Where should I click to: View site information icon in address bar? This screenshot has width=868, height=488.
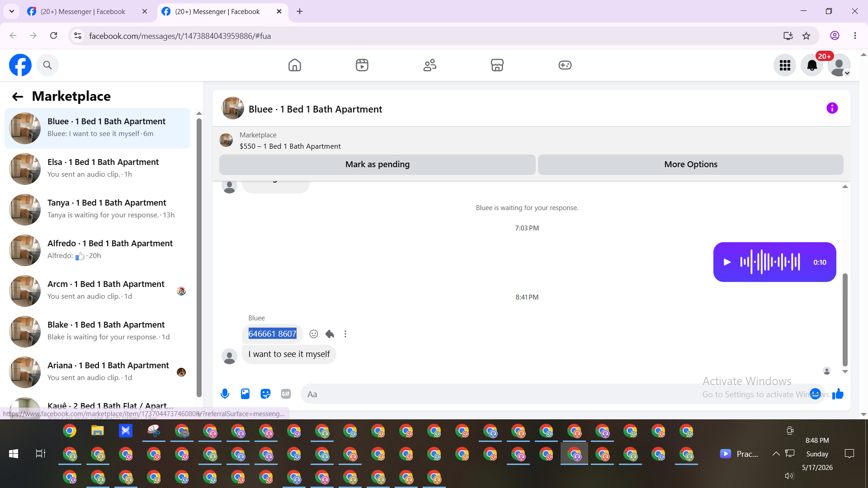coord(78,36)
